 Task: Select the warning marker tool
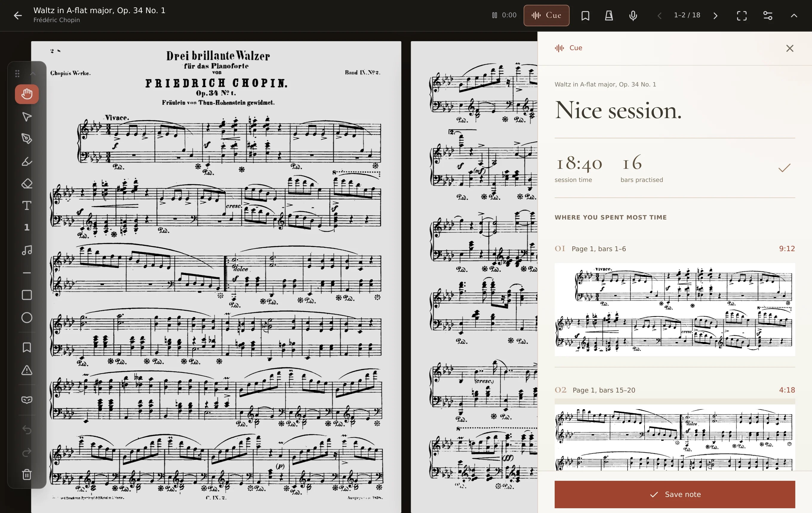[x=27, y=370]
